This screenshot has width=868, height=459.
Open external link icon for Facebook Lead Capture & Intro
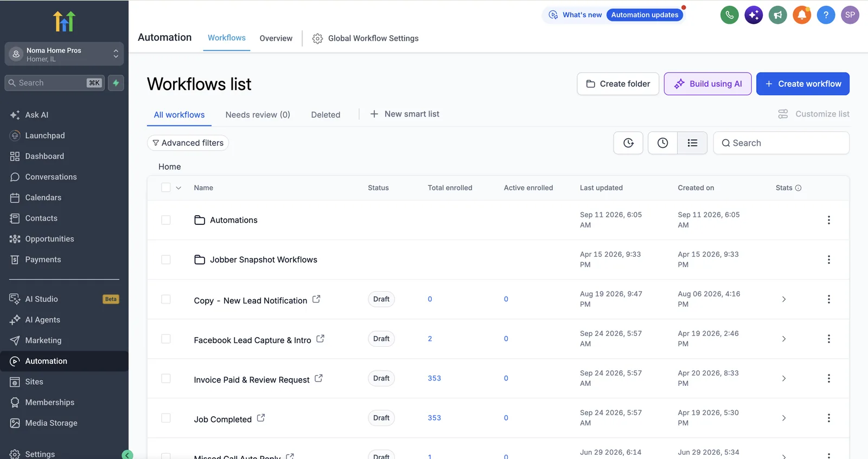[321, 339]
